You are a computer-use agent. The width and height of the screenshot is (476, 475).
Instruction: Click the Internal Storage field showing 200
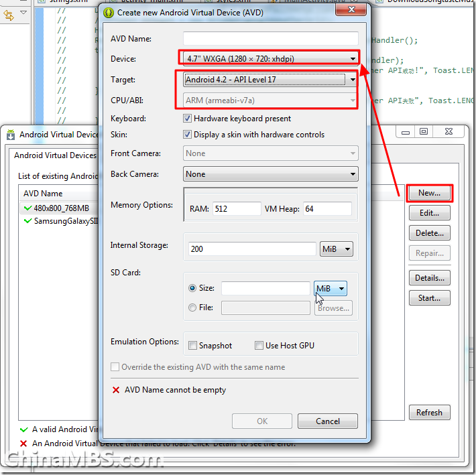[252, 249]
